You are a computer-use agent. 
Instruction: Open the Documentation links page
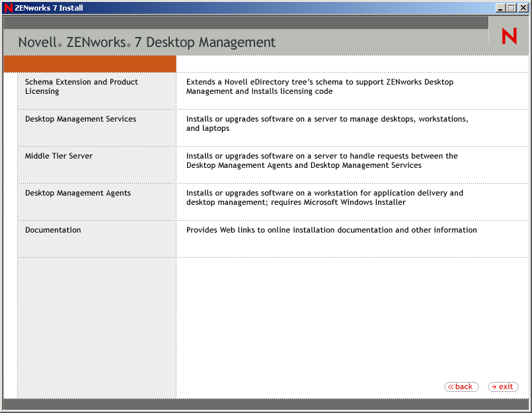[53, 229]
